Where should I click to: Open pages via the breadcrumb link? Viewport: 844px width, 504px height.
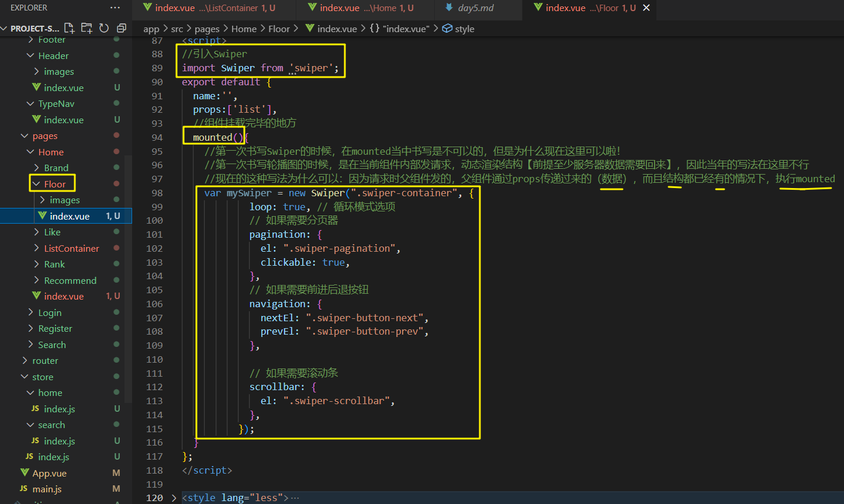coord(207,28)
